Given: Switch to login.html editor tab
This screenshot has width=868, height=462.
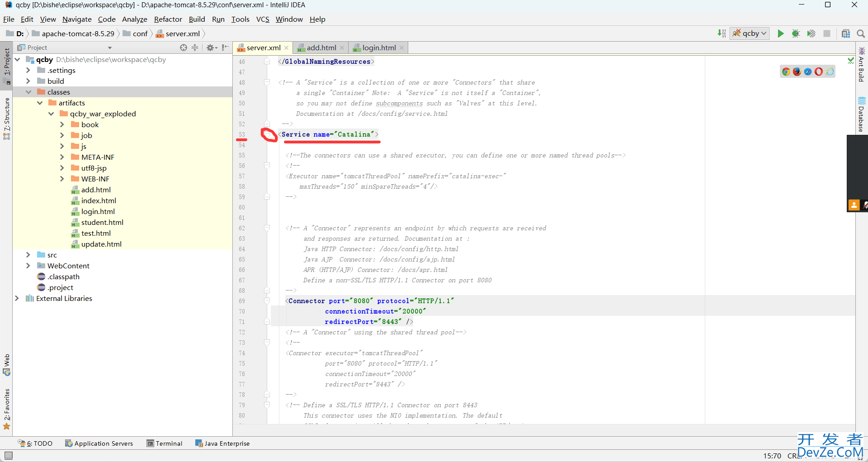Looking at the screenshot, I should tap(379, 48).
